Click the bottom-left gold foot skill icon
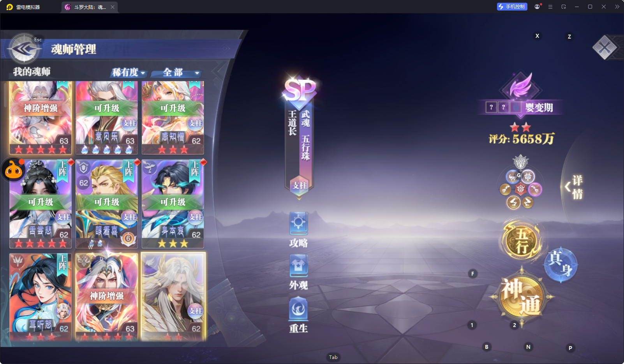 click(513, 202)
